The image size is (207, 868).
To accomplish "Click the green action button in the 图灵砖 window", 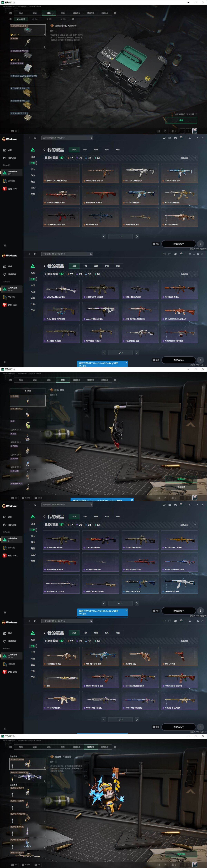I will click(181, 854).
